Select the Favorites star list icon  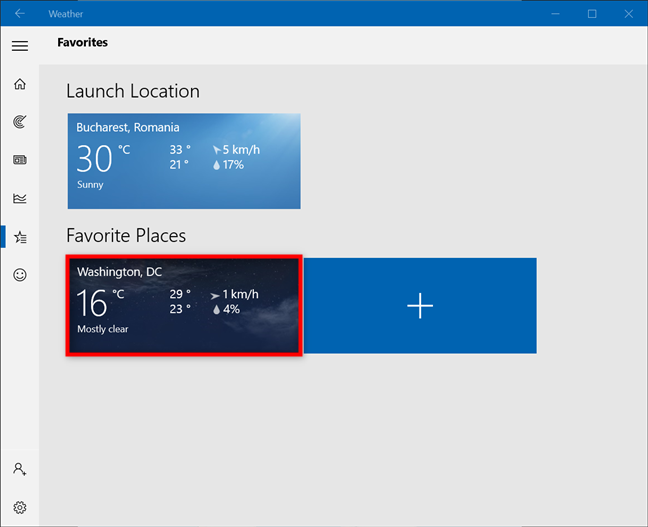[19, 237]
